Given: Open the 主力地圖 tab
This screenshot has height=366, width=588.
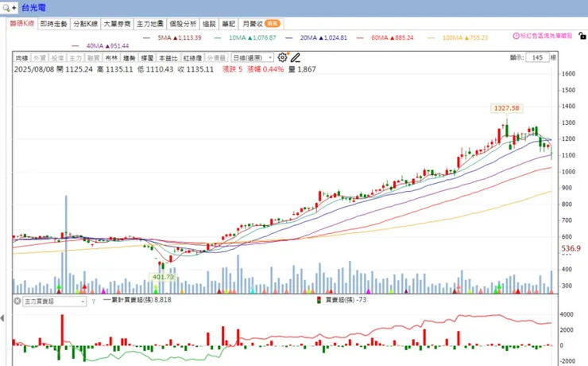Looking at the screenshot, I should click(150, 24).
